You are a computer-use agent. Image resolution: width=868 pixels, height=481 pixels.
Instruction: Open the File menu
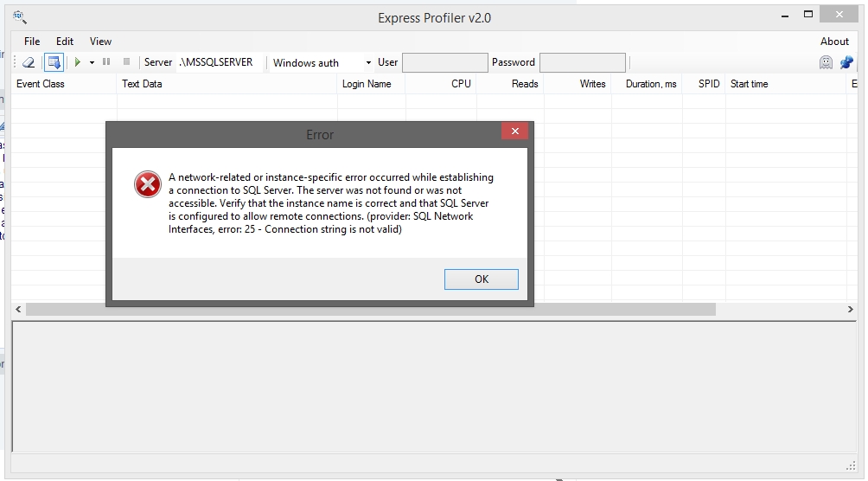[x=32, y=42]
